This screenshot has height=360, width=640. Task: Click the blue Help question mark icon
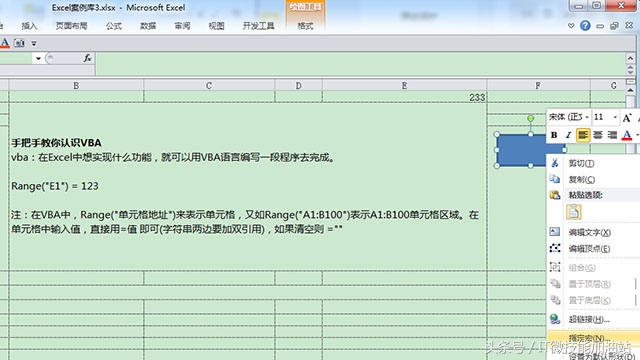coord(585,26)
